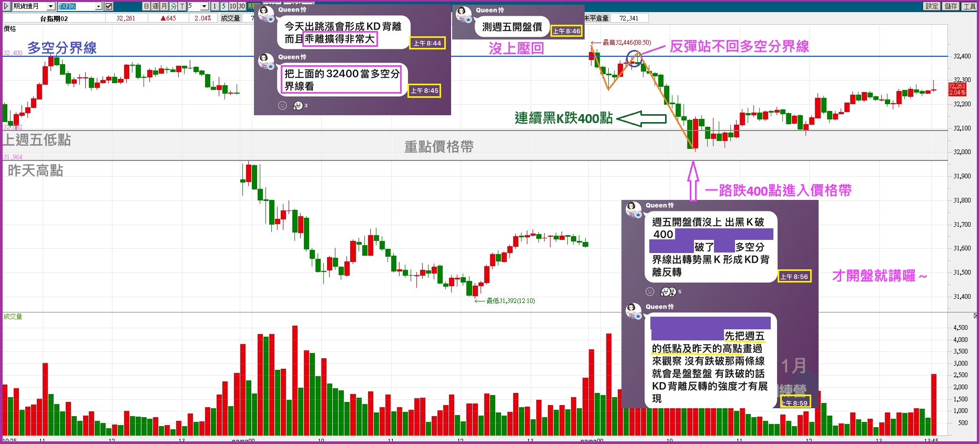
Task: Toggle the 30-minute interval button
Action: (x=241, y=6)
